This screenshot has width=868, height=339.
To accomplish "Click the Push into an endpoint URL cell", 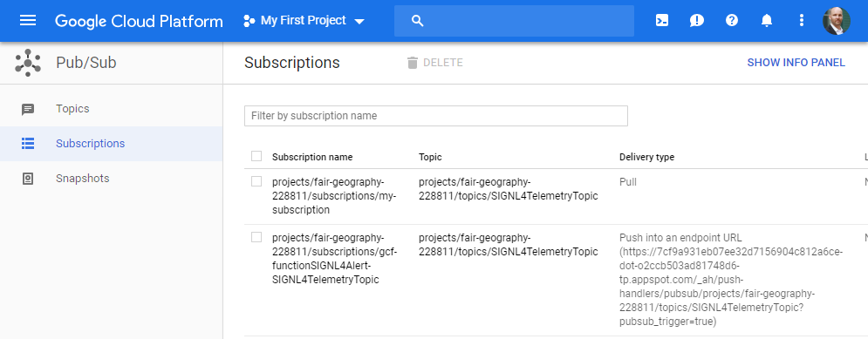I will (731, 279).
